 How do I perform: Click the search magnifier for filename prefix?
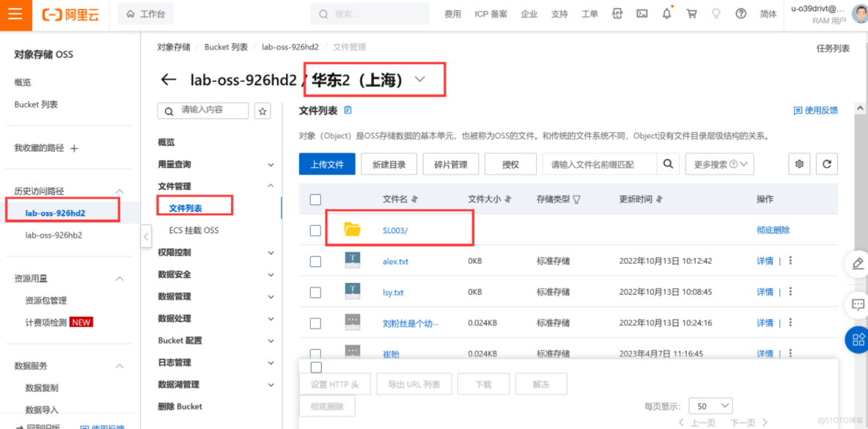[x=668, y=164]
